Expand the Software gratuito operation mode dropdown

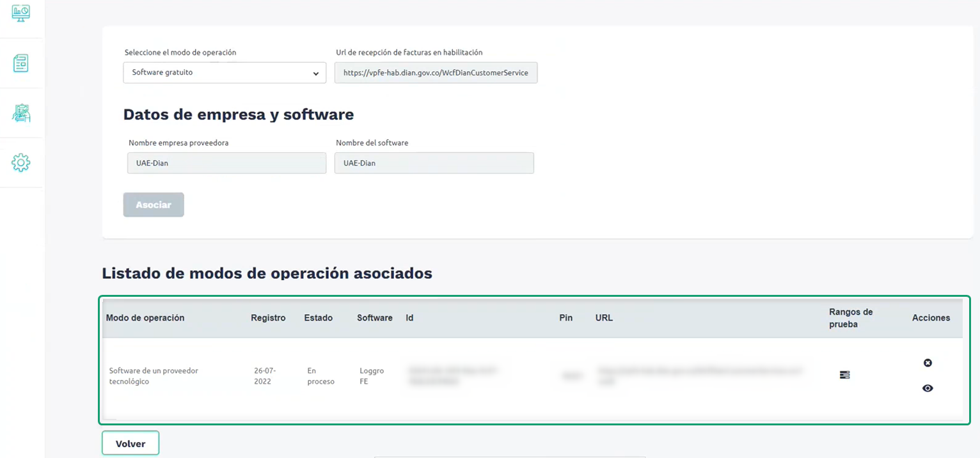coord(225,73)
